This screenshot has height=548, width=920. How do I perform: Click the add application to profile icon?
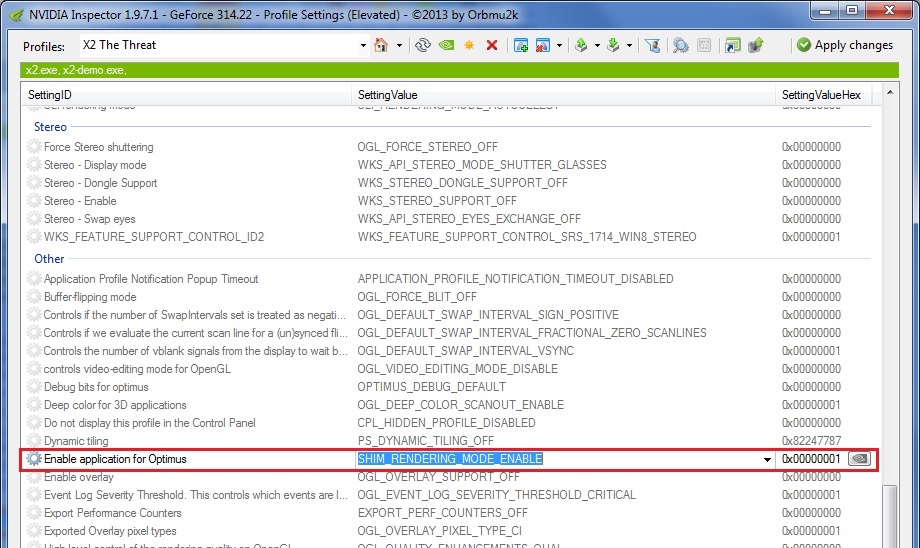520,45
